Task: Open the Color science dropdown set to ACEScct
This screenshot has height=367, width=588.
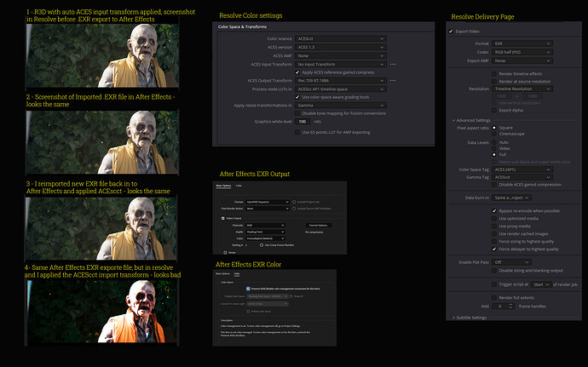Action: coord(341,38)
